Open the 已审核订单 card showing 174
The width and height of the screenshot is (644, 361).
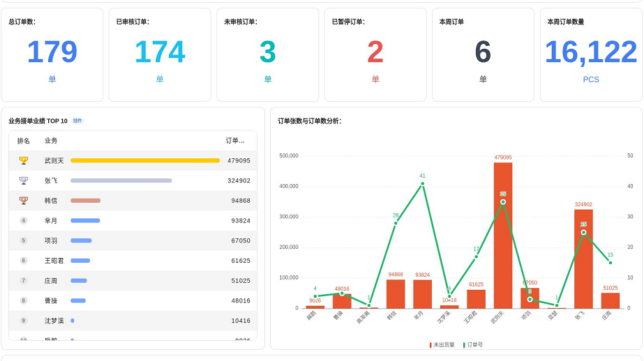pos(160,54)
